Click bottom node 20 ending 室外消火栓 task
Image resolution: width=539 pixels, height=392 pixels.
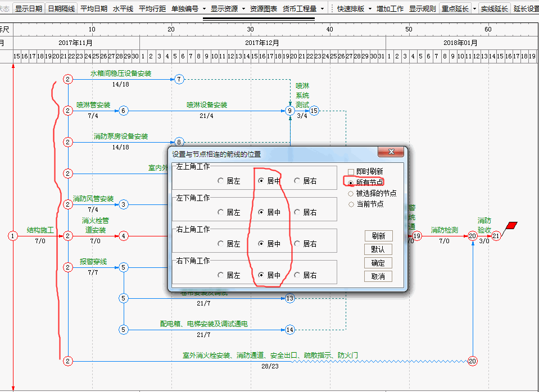pos(473,361)
